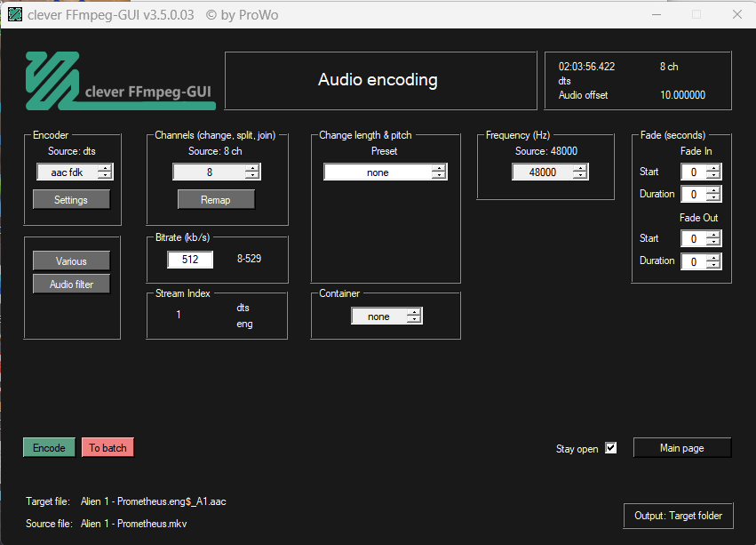Step the container selection down

pos(414,320)
